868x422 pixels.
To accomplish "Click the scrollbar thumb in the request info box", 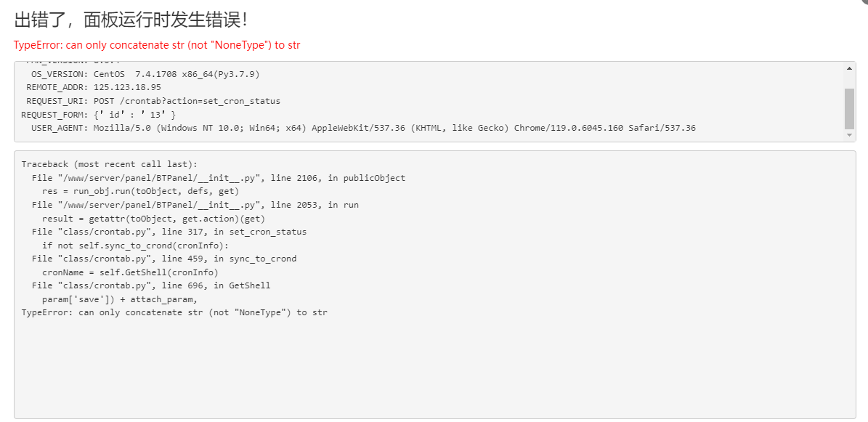I will pos(849,108).
